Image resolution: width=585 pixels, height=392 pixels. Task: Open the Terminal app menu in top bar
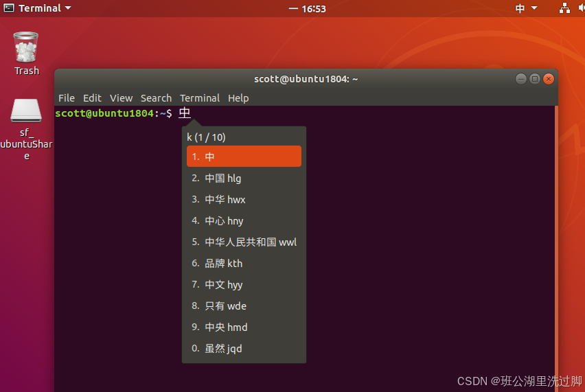37,8
